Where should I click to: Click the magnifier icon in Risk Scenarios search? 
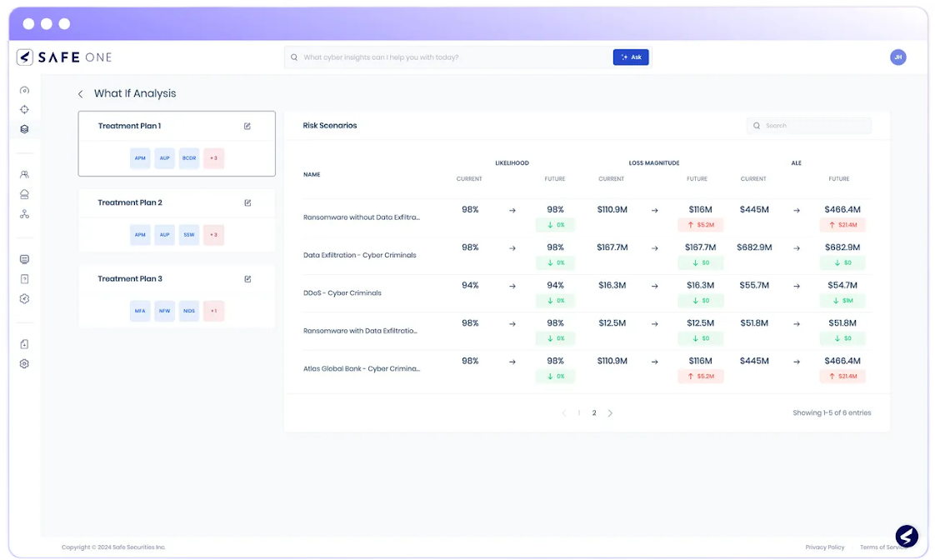tap(757, 126)
